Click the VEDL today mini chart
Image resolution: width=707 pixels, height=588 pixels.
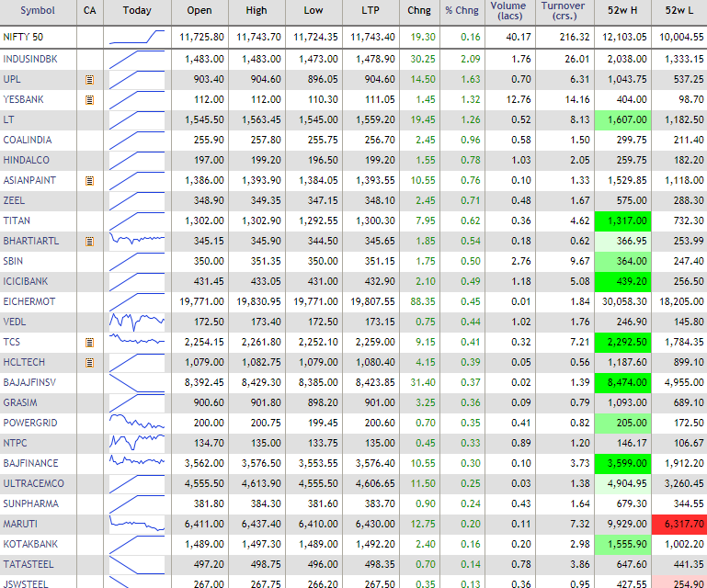(136, 322)
